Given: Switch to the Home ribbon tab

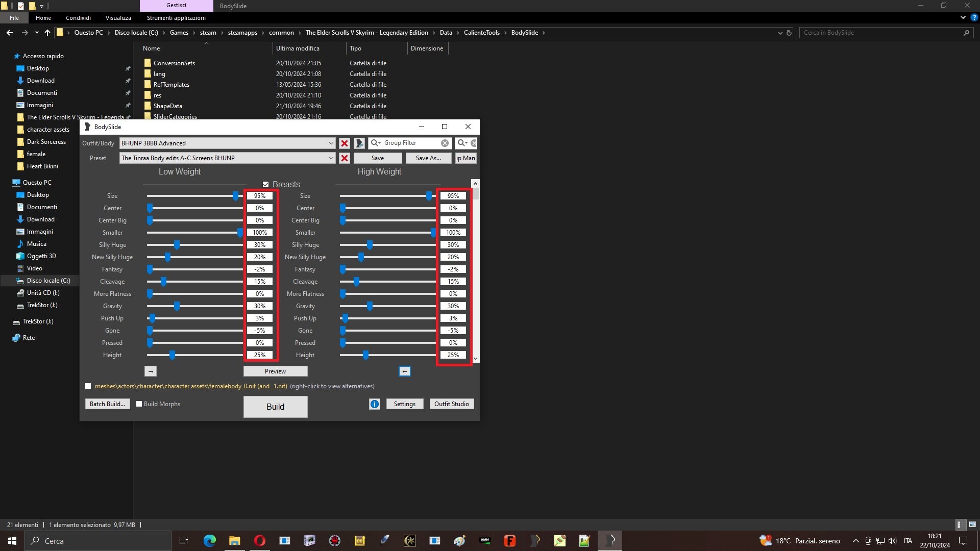Looking at the screenshot, I should [x=43, y=18].
